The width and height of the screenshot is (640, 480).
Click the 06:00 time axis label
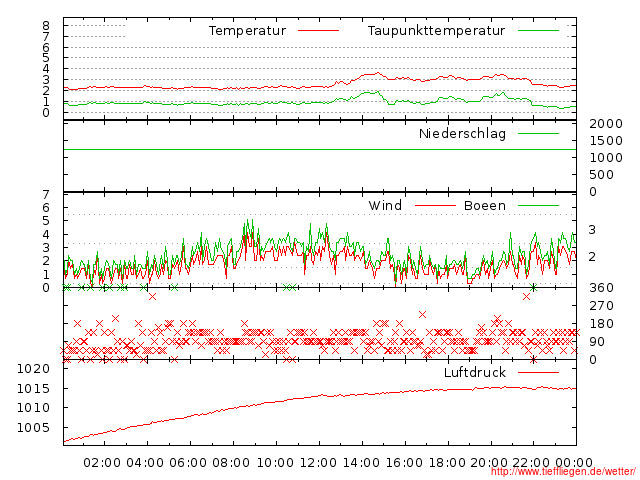tap(188, 463)
